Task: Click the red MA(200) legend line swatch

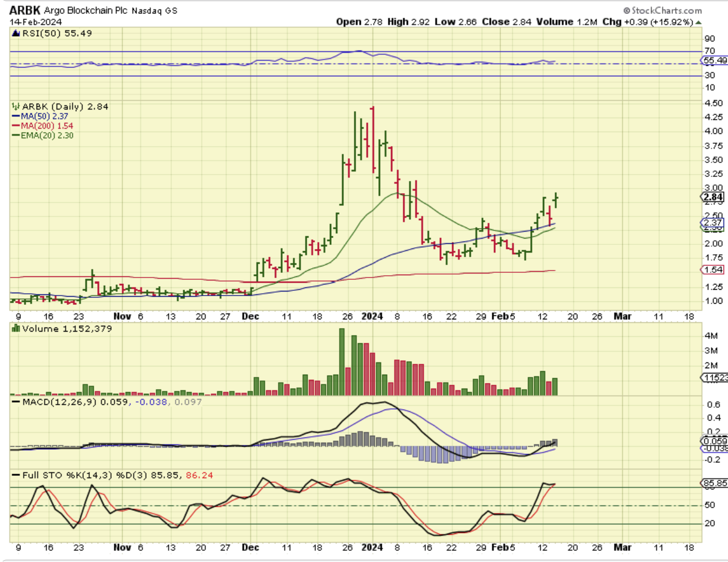Action: click(16, 126)
